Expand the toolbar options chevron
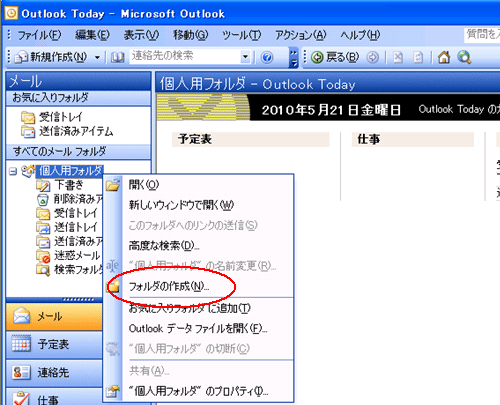500x405 pixels. tap(293, 57)
